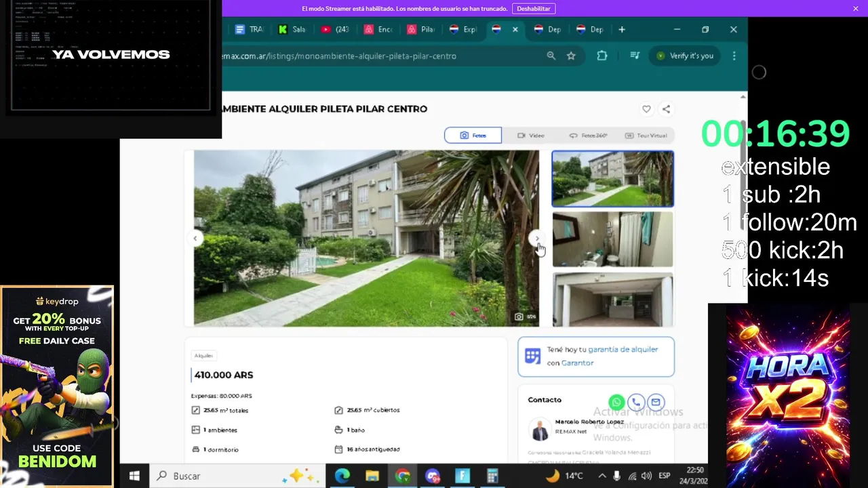This screenshot has height=488, width=868.
Task: Contact agent via WhatsApp icon
Action: [x=616, y=402]
